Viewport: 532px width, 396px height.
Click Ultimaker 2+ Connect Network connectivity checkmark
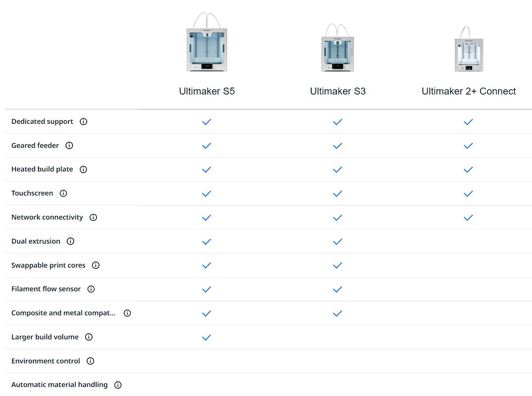click(468, 218)
